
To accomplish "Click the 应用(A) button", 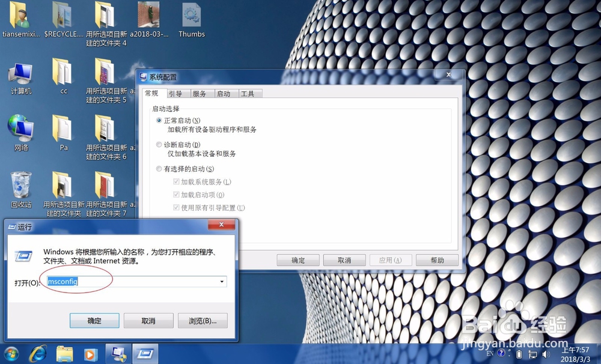I will 391,260.
